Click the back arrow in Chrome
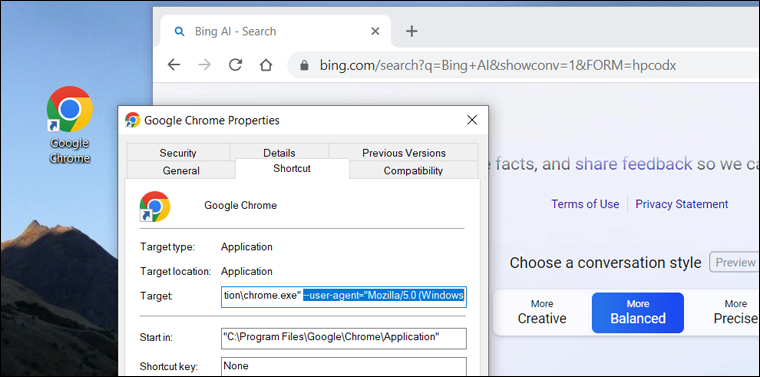The height and width of the screenshot is (377, 760). [174, 65]
